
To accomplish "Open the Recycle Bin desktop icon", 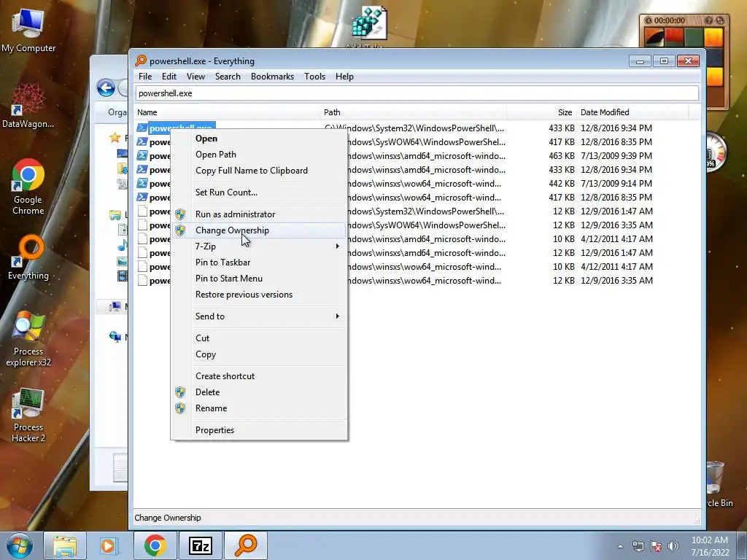I will [716, 485].
